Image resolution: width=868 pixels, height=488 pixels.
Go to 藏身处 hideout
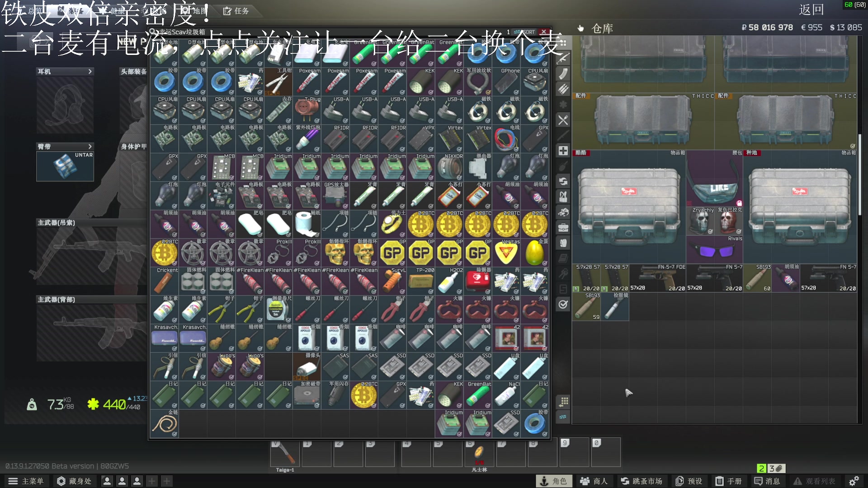(75, 481)
